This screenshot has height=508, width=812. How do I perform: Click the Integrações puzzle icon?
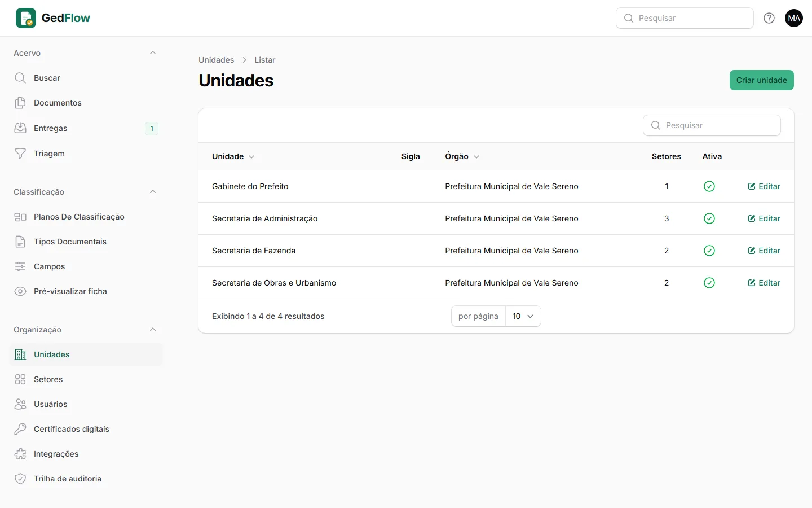[x=20, y=454]
